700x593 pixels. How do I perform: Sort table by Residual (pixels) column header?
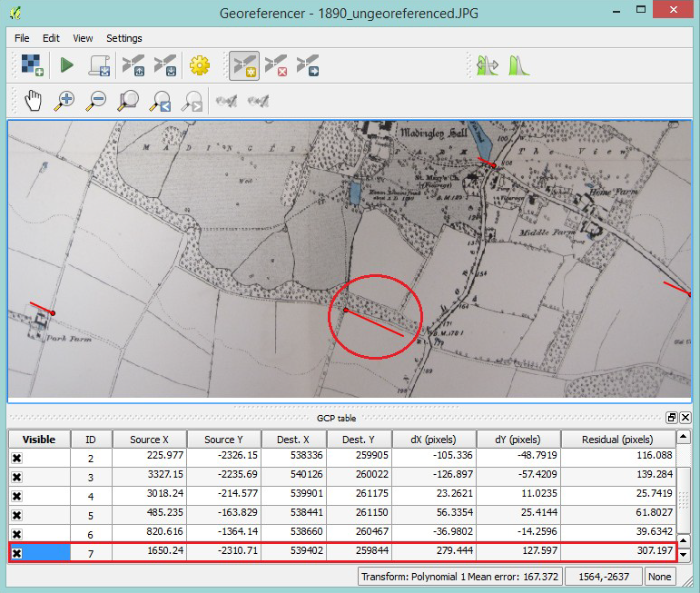click(x=616, y=440)
